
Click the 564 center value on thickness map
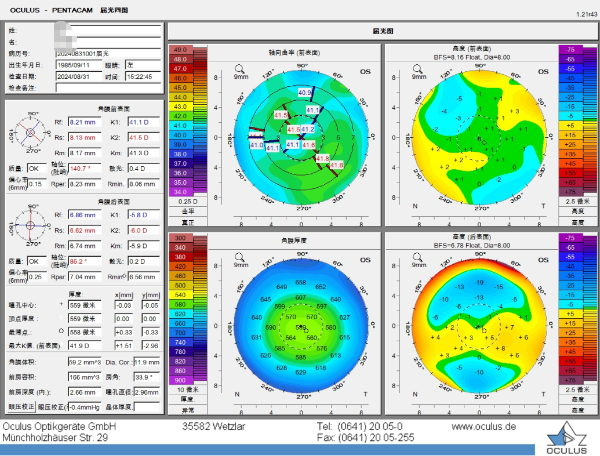(290, 338)
